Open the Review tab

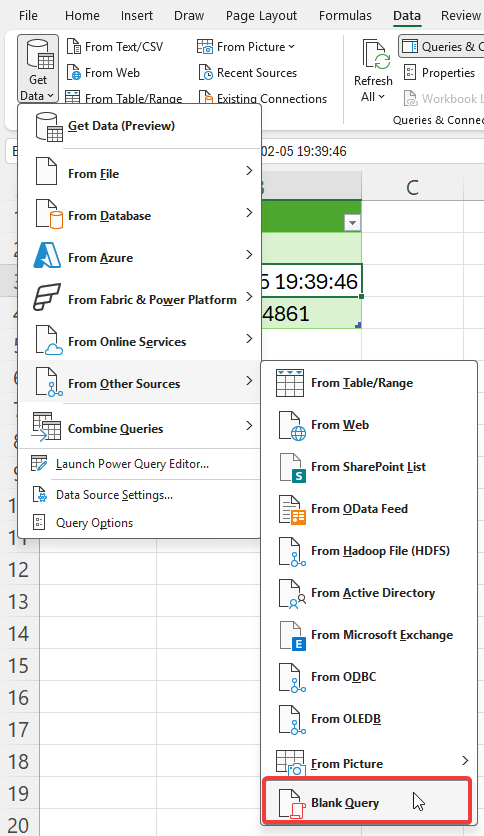tap(461, 15)
